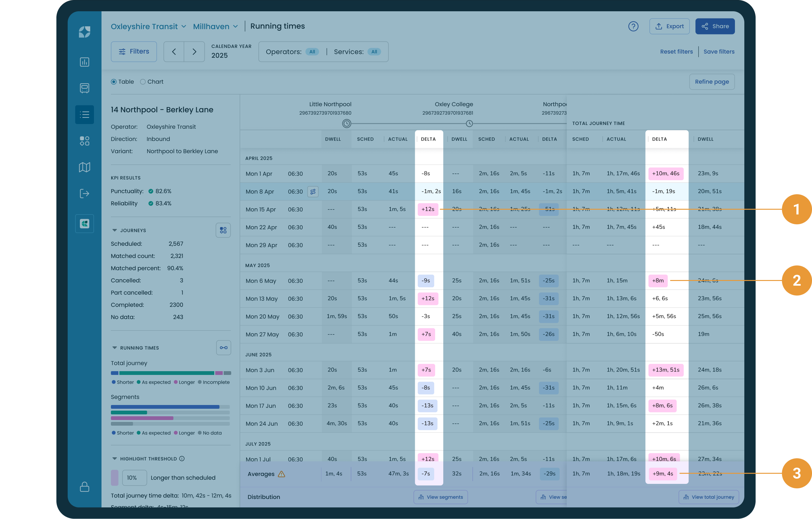Click the sidebar logout arrow icon
The height and width of the screenshot is (519, 812).
[x=84, y=194]
